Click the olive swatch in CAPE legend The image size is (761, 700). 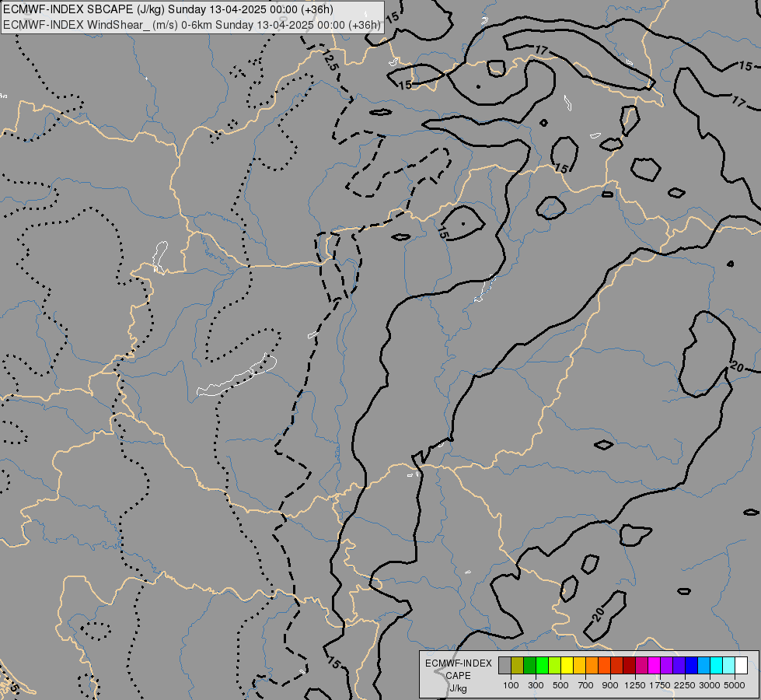coord(518,665)
